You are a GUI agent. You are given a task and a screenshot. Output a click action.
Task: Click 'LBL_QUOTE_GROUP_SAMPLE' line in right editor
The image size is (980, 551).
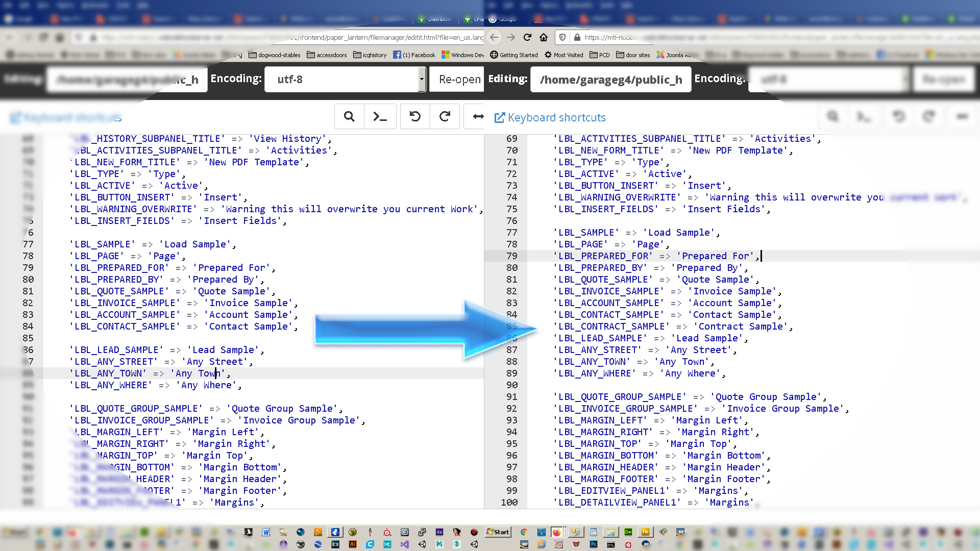coord(690,397)
